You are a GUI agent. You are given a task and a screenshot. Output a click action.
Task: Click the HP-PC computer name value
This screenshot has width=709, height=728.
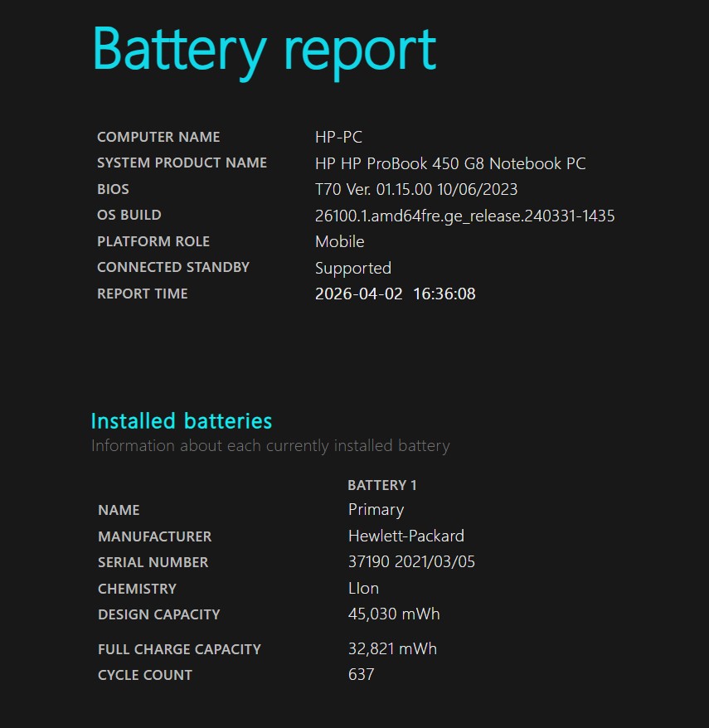338,138
